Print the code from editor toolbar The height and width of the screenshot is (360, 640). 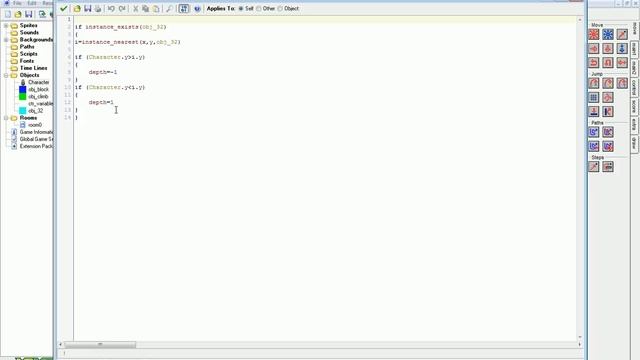98,9
